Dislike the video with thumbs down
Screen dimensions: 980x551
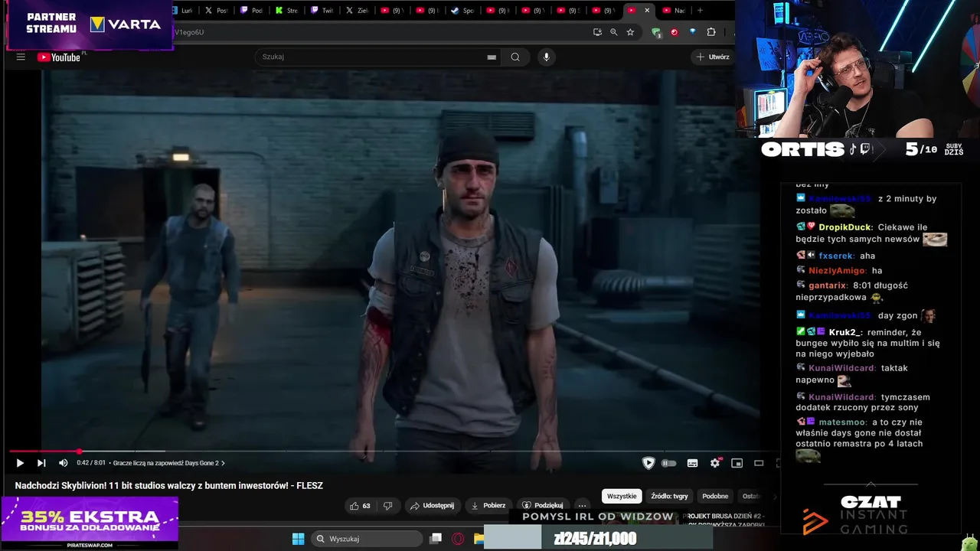point(388,506)
